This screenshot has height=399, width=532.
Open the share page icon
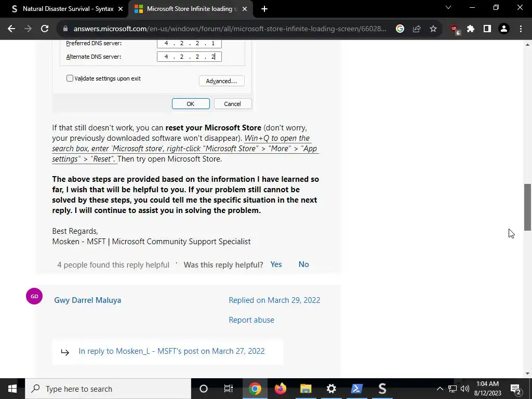click(x=417, y=29)
